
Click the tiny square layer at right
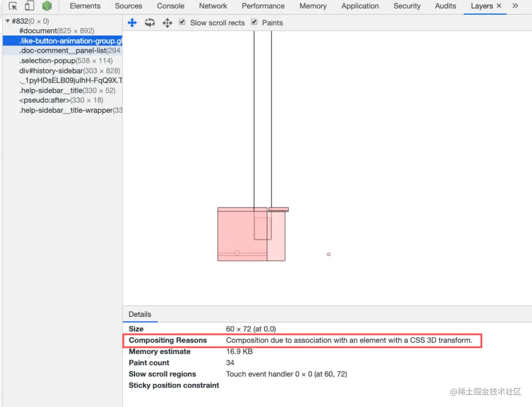click(x=329, y=254)
